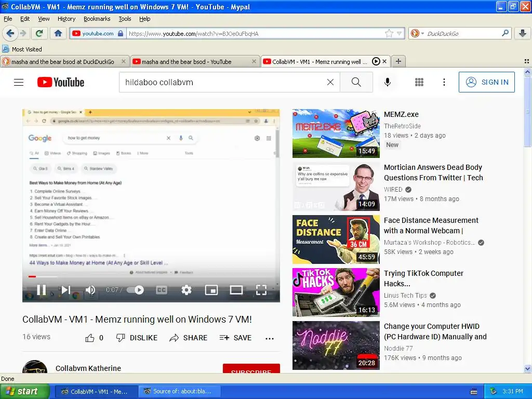532x399 pixels.
Task: Close the masha and the bear YouTube tab
Action: (x=254, y=61)
